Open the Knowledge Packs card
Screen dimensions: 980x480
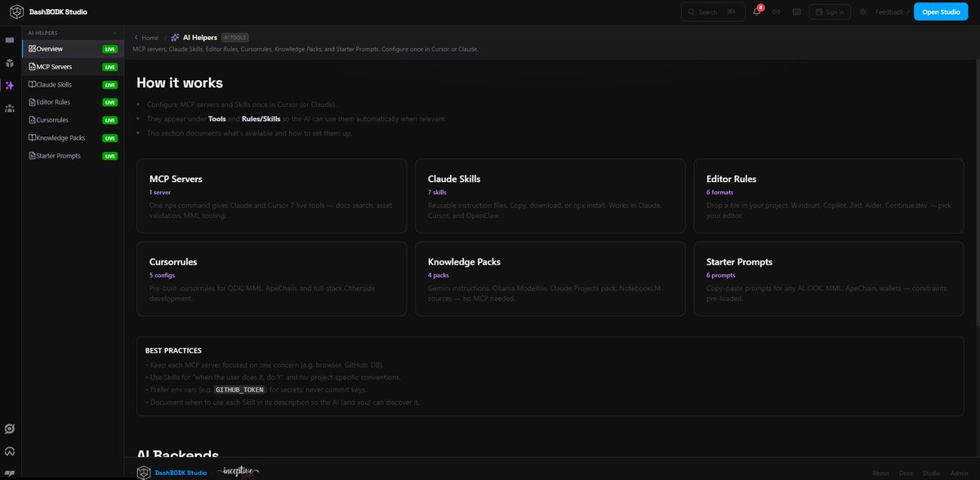pos(550,278)
